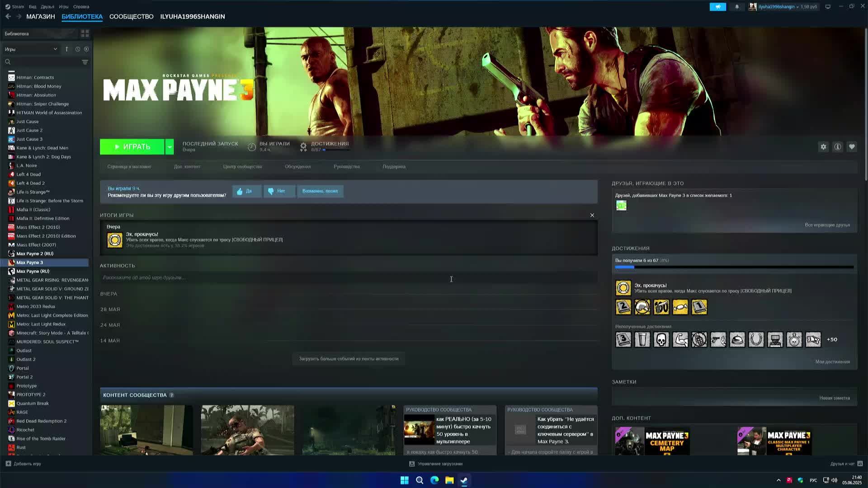The image size is (868, 488).
Task: Click Возможно, позже button
Action: 320,191
